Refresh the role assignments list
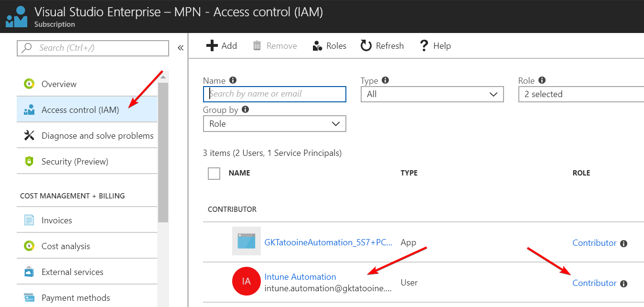The height and width of the screenshot is (307, 644). click(366, 45)
